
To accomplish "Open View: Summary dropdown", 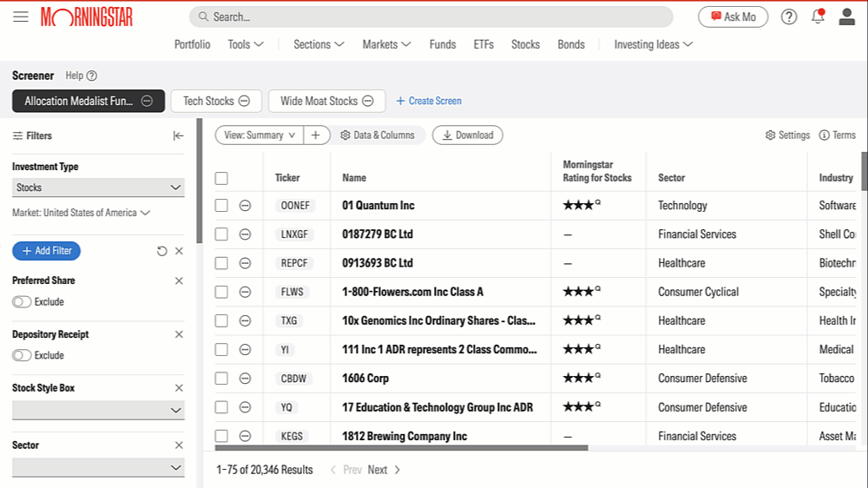I will [259, 135].
